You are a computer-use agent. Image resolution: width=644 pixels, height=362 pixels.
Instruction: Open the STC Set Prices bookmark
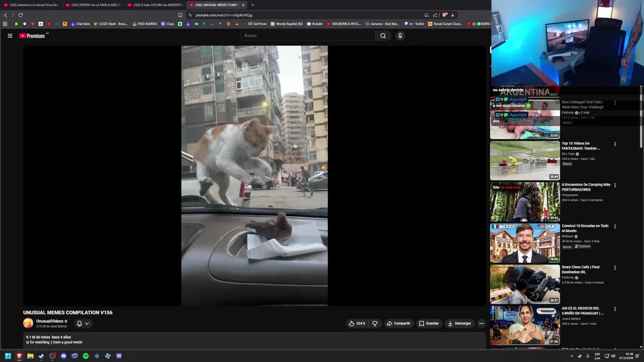(x=255, y=24)
